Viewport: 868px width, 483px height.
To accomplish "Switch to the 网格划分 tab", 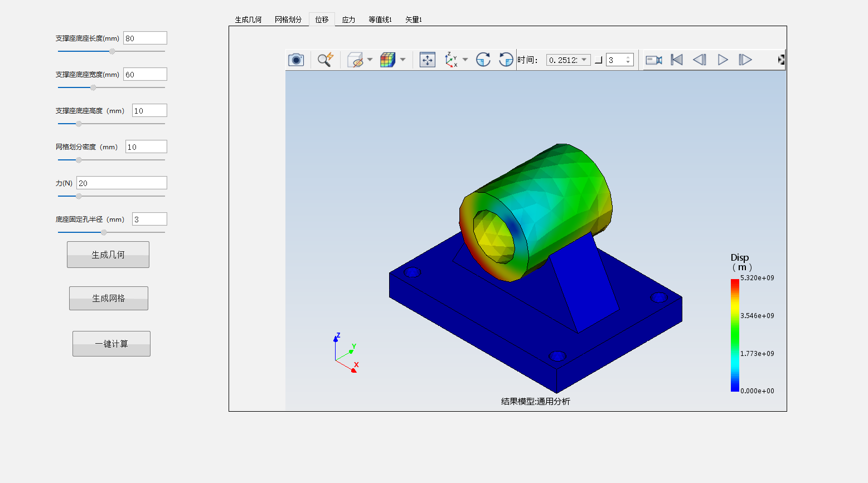I will coord(288,19).
